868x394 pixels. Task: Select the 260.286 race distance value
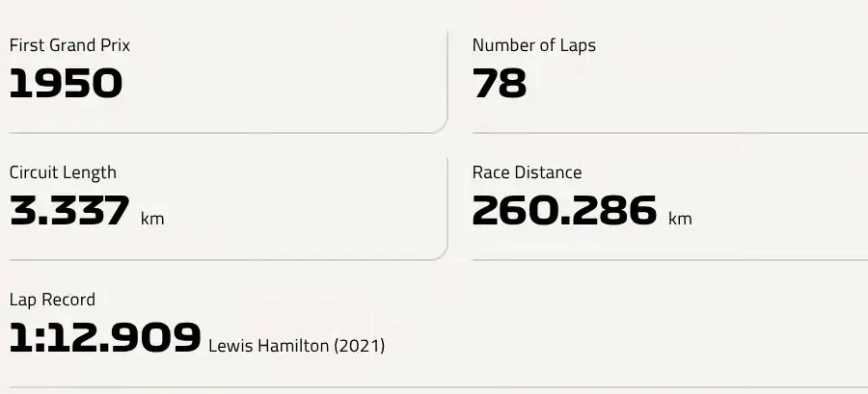(x=564, y=211)
